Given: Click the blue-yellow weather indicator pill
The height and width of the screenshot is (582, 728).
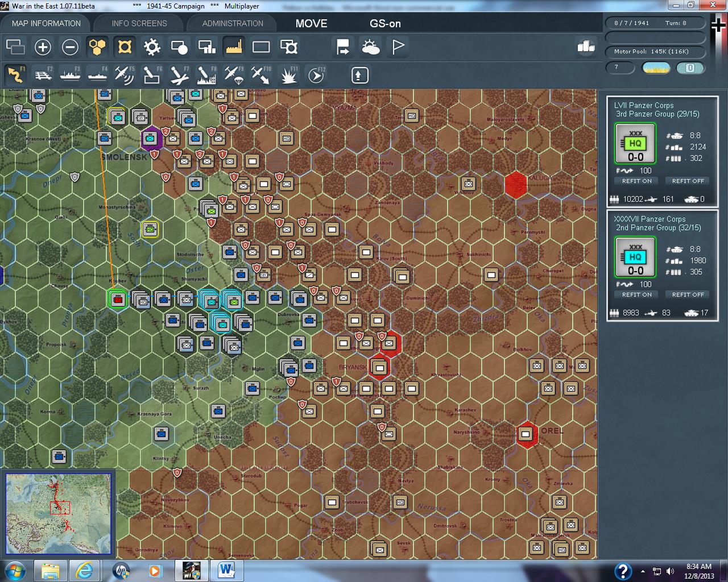Looking at the screenshot, I should point(656,68).
